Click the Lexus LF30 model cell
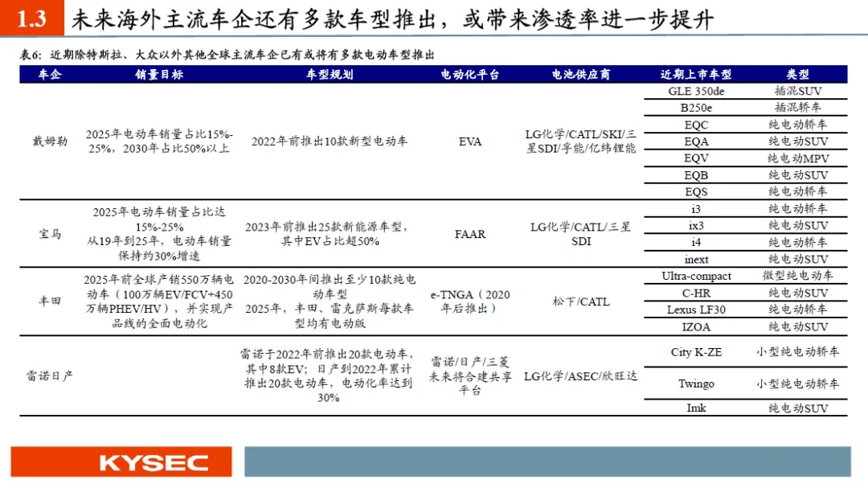868x488 pixels. (696, 310)
